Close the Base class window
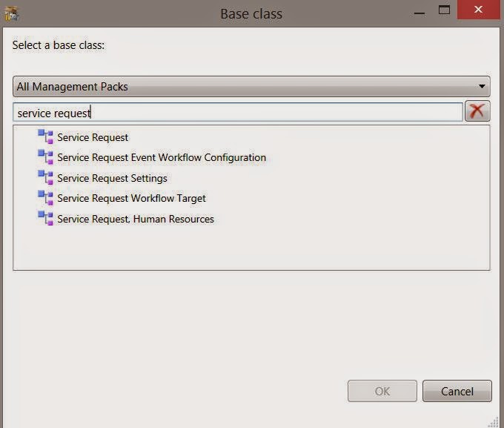The height and width of the screenshot is (428, 504). tap(478, 10)
